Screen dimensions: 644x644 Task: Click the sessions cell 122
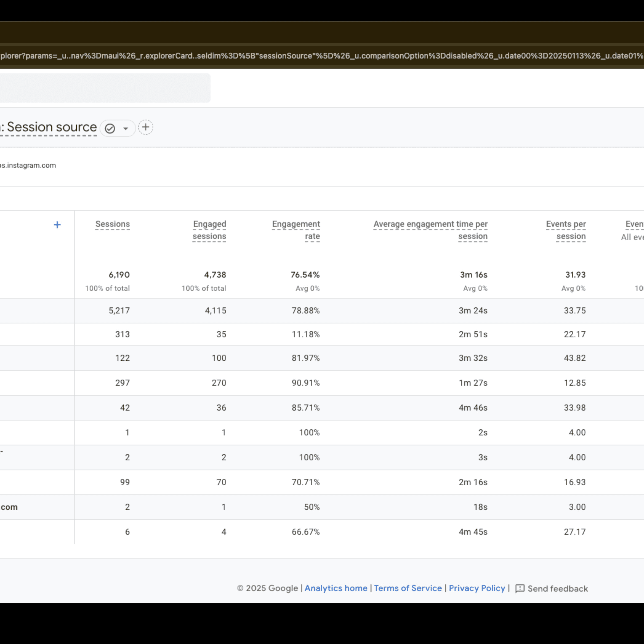coord(122,358)
